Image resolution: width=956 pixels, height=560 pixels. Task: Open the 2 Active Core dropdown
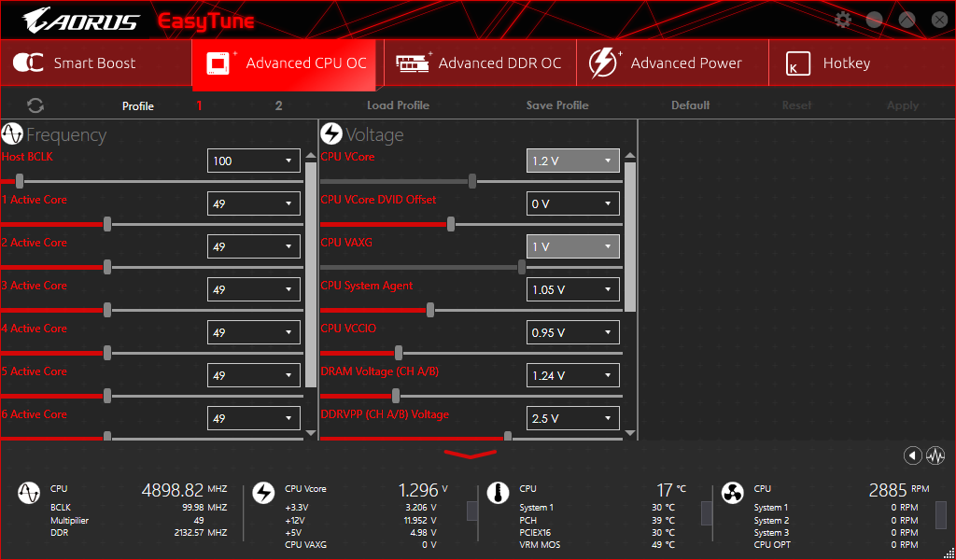click(x=254, y=246)
